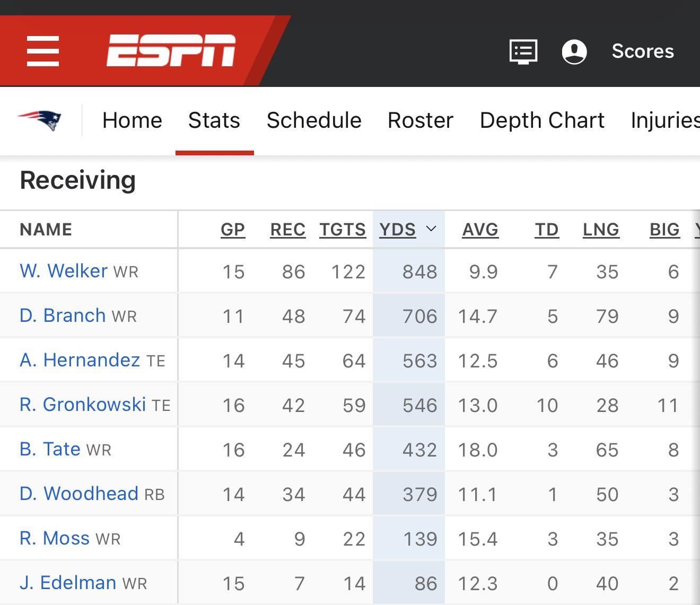Sort by the TGTS column header
Viewport: 700px width, 605px height.
coord(343,230)
